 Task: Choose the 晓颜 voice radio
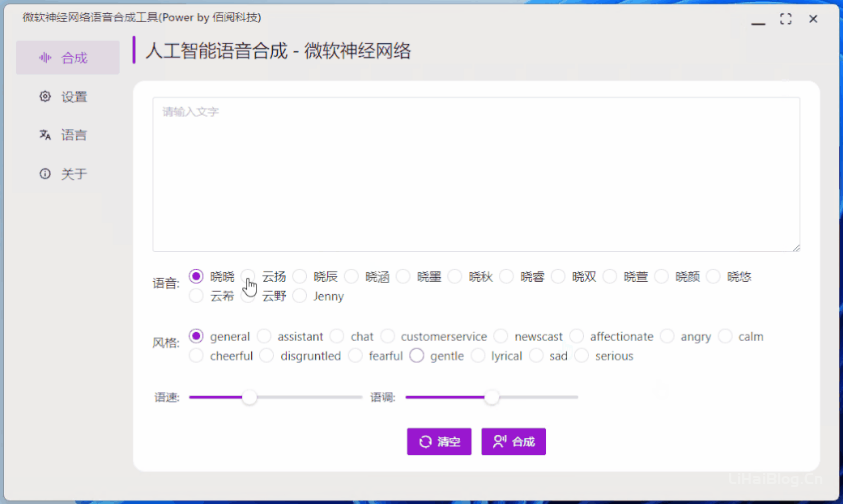661,276
